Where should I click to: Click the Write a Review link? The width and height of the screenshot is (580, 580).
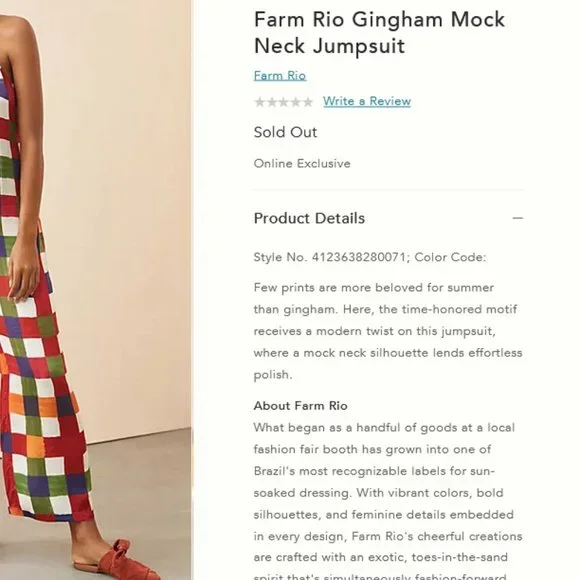tap(367, 101)
